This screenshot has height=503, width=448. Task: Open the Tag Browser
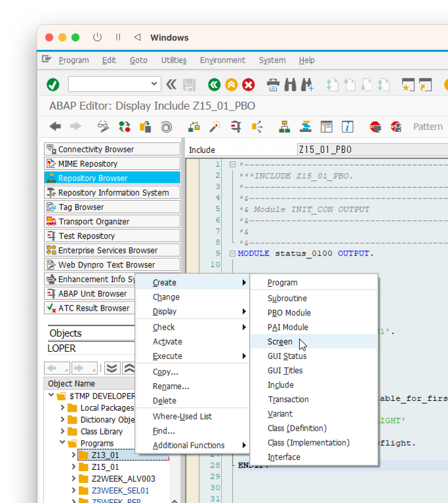tap(112, 207)
